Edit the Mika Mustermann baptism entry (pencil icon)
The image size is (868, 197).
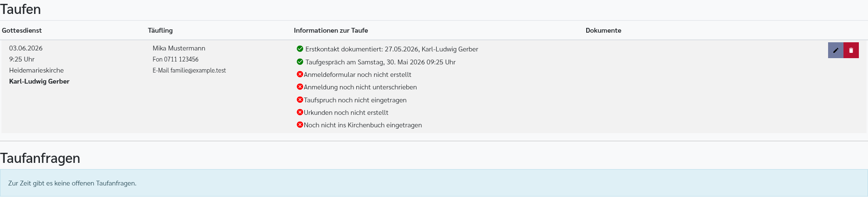point(835,50)
